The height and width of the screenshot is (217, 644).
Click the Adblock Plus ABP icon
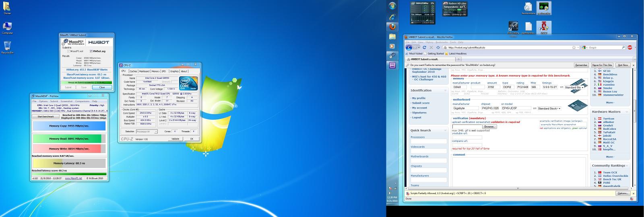(x=630, y=47)
